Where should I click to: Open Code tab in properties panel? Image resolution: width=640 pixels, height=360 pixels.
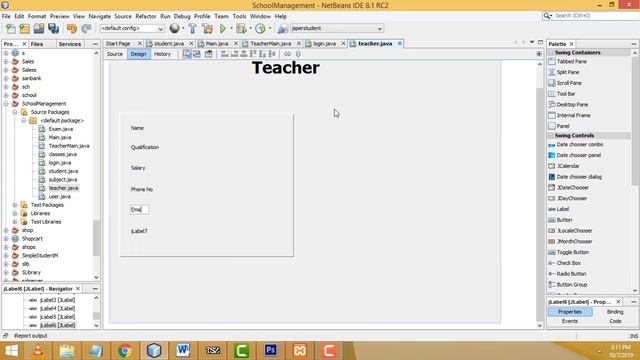pyautogui.click(x=615, y=321)
